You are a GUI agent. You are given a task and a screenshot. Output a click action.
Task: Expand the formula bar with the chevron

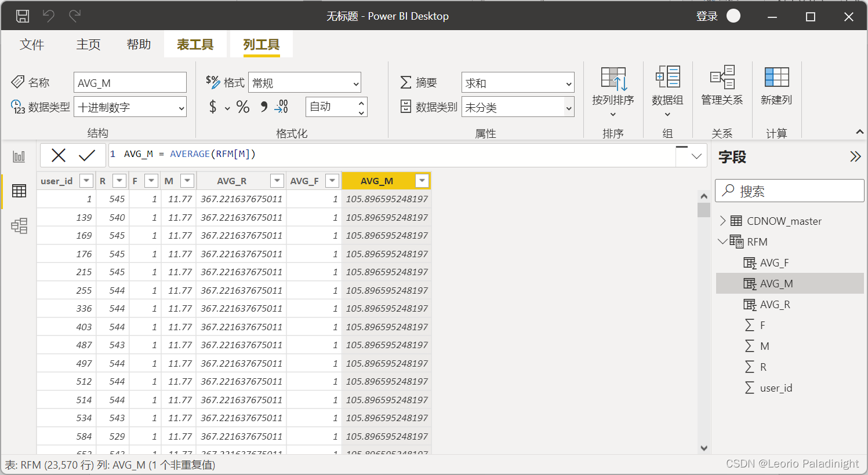tap(696, 156)
